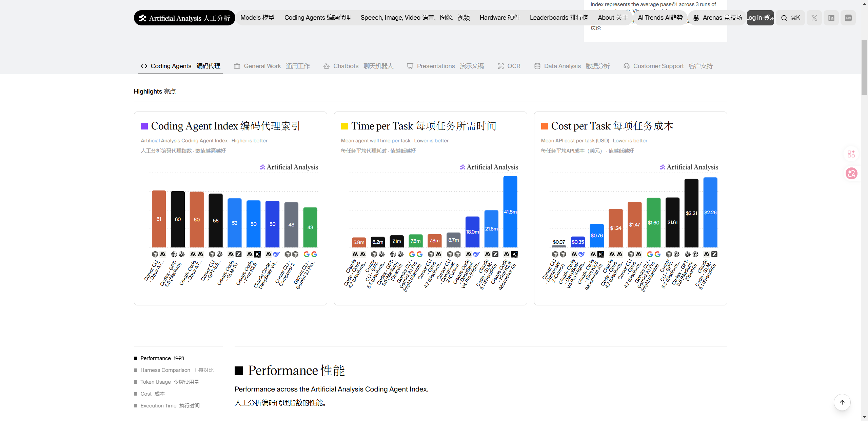
Task: Switch to the Presentations 演示文稿 tab
Action: (446, 66)
